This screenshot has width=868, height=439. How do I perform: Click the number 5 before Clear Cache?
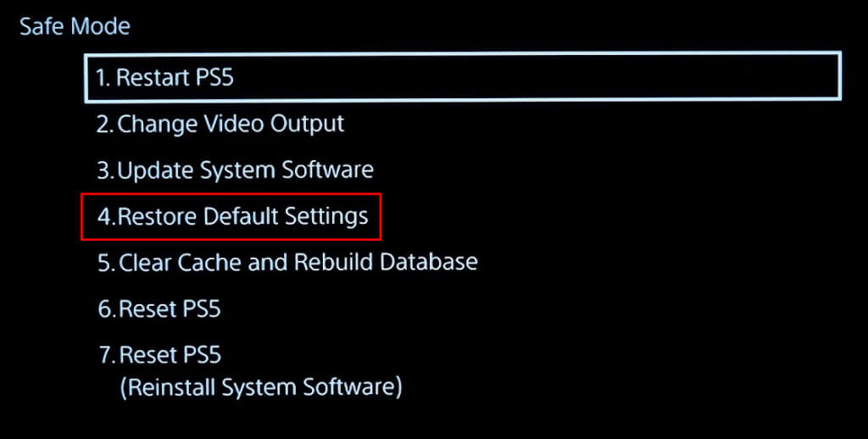103,262
